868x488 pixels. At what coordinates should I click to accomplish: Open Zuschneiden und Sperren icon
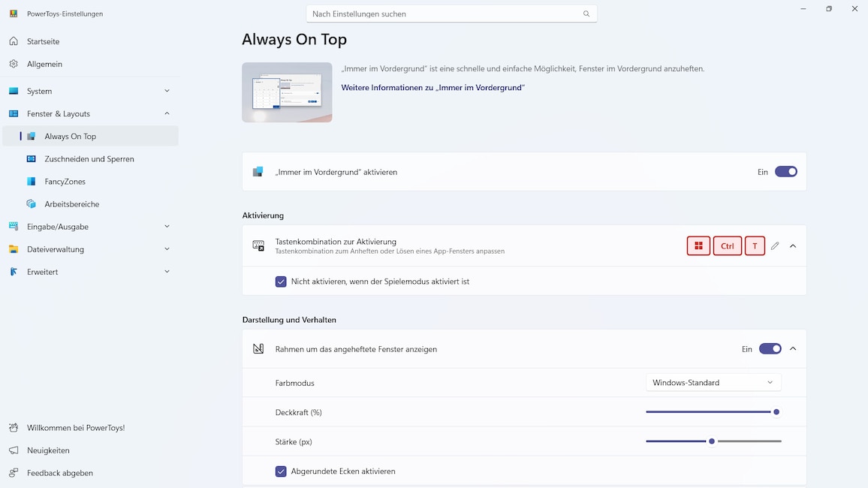point(32,159)
